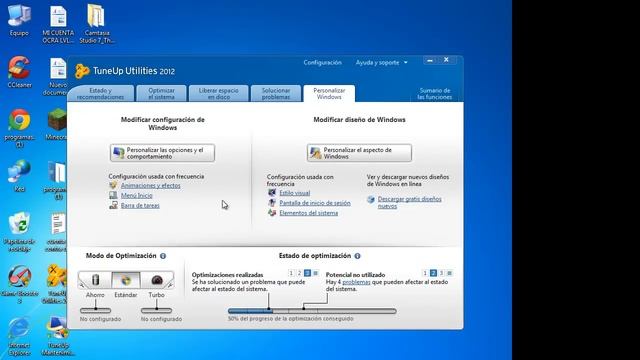Select the Personalizar Windows tab
640x360 pixels.
point(329,93)
